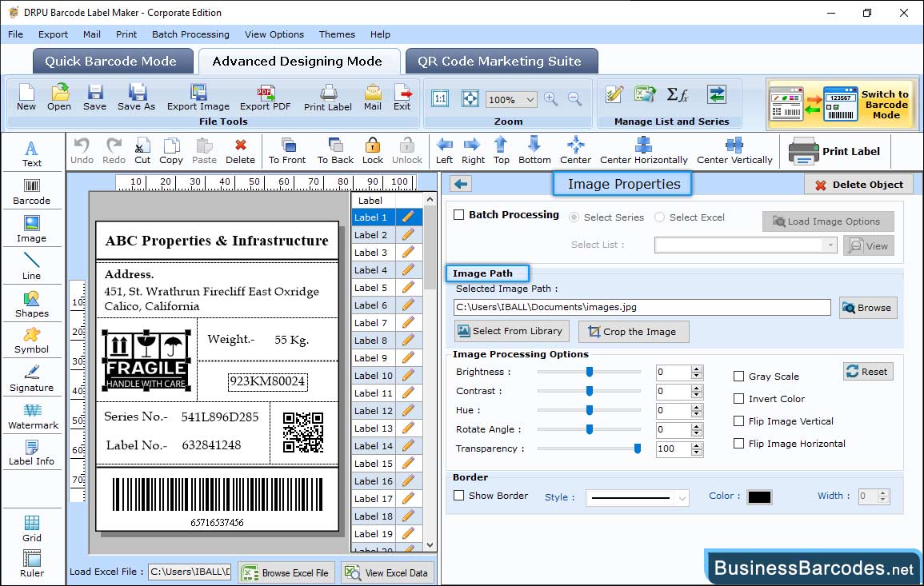Screen dimensions: 924x586
Task: Increase Brightness value with up arrow
Action: pyautogui.click(x=697, y=369)
